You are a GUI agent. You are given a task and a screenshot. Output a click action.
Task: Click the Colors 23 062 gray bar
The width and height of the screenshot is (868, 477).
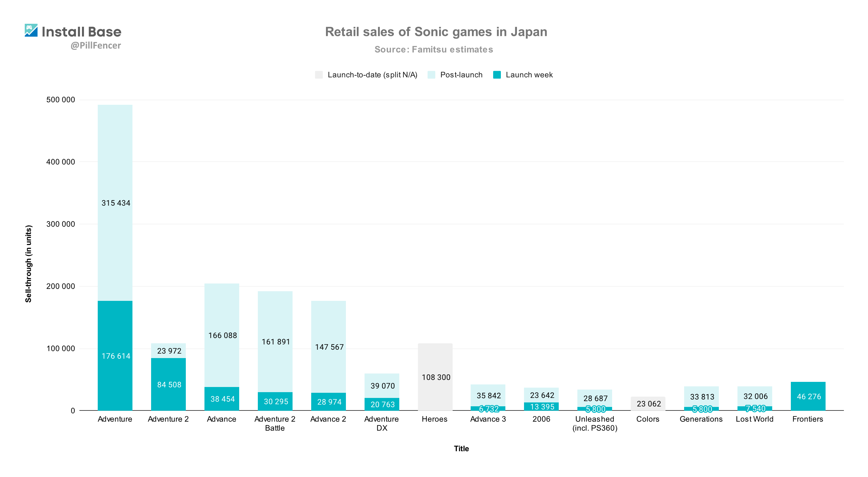click(648, 404)
